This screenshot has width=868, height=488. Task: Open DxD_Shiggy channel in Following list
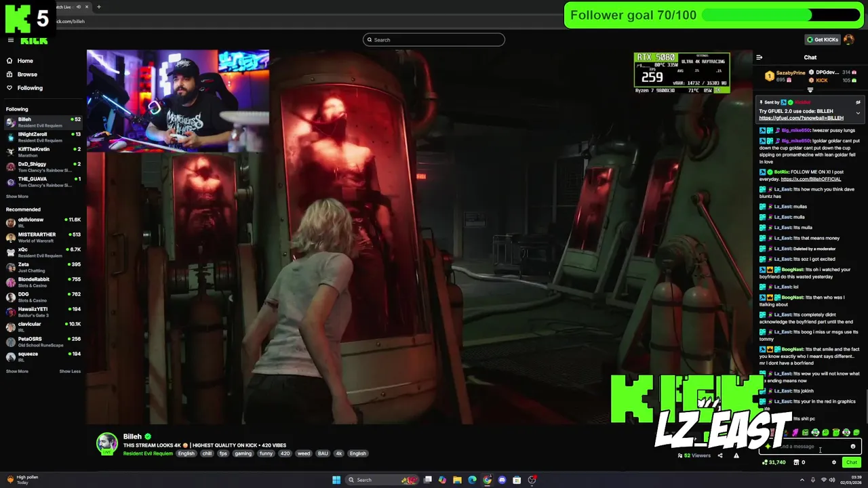tap(43, 167)
